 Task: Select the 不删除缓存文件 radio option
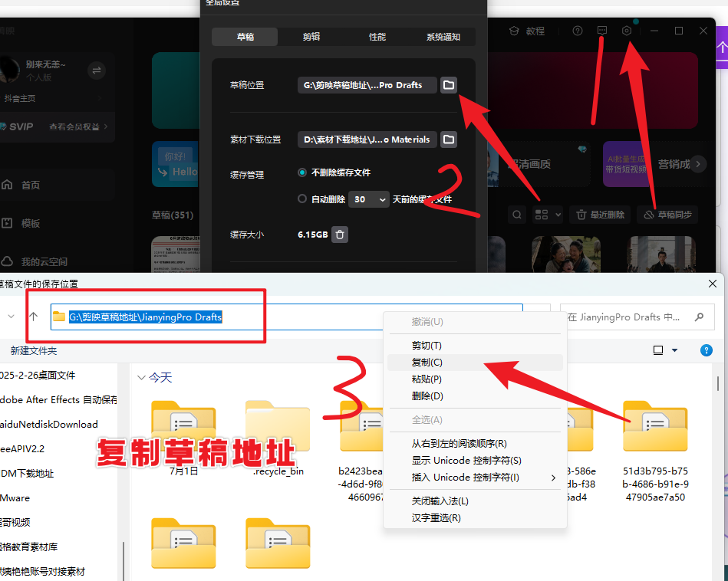point(302,173)
